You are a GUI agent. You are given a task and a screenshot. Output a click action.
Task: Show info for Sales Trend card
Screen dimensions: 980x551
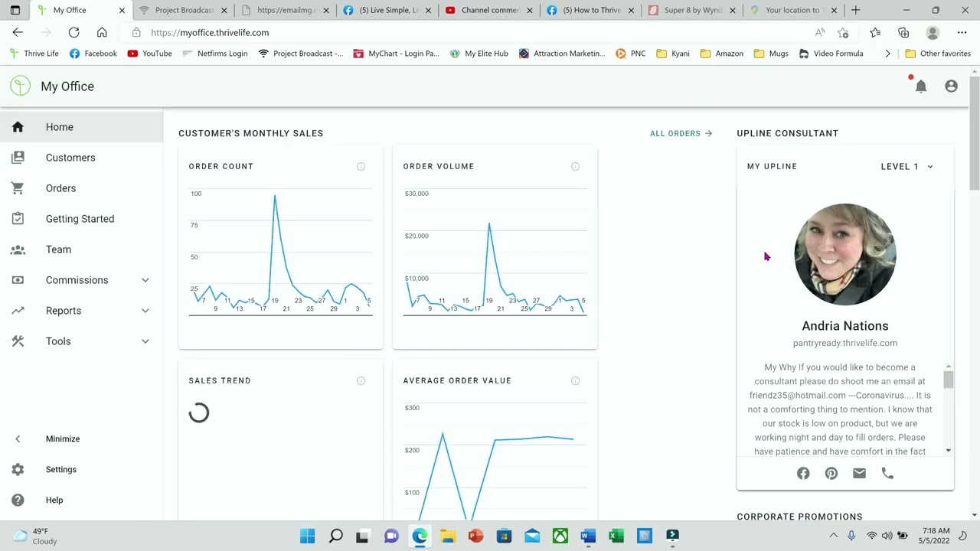tap(361, 380)
